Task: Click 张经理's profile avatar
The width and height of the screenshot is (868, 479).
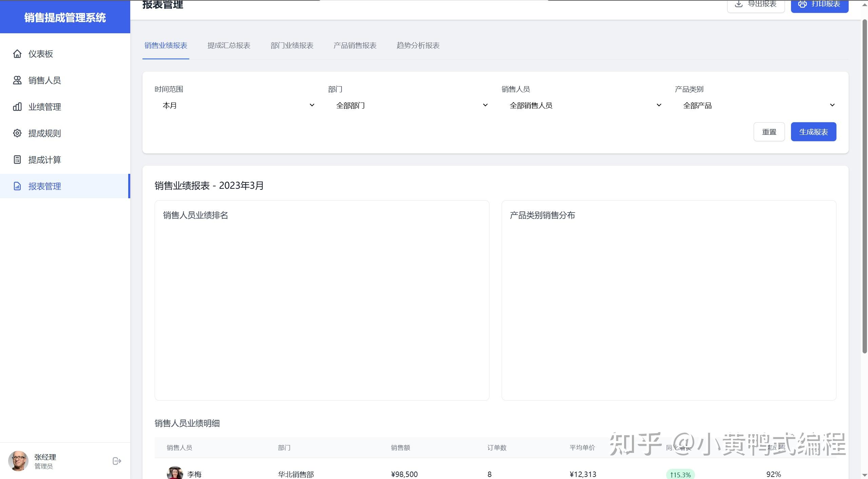Action: tap(18, 461)
